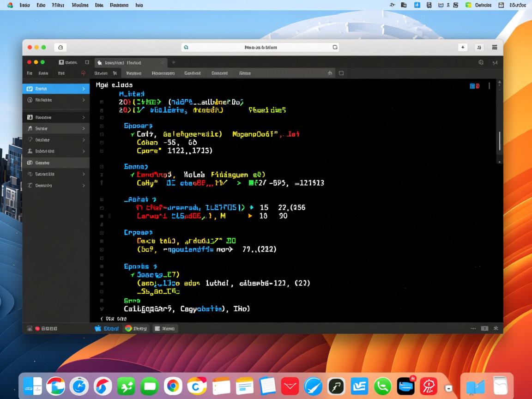This screenshot has width=532, height=399.
Task: Click the editor's vertical scrollbar thumb
Action: click(x=499, y=141)
